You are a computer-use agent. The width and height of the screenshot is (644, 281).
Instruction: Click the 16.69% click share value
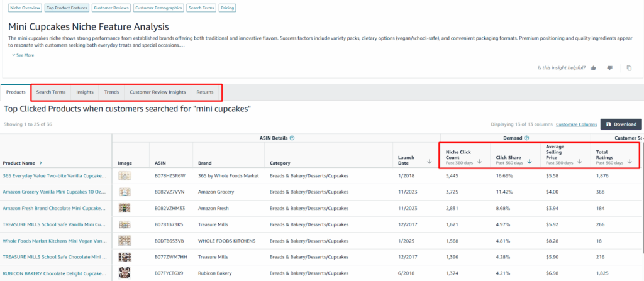(x=504, y=175)
